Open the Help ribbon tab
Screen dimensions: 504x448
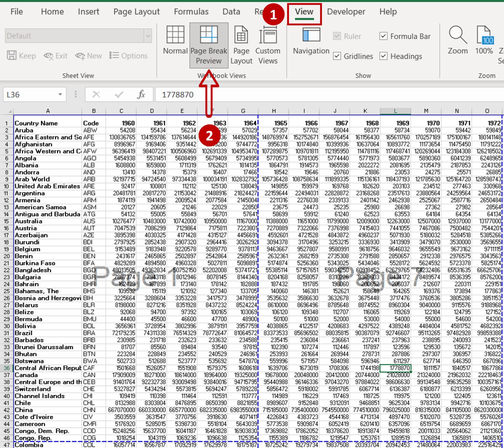[388, 12]
